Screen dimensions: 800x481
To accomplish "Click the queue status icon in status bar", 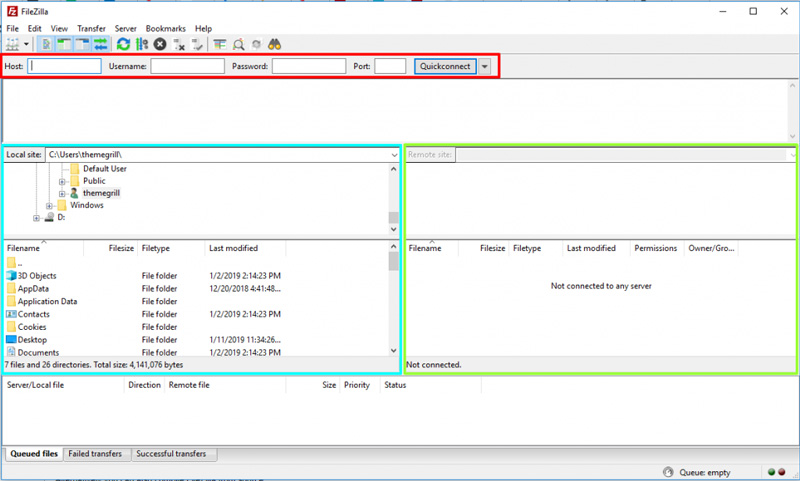I will (668, 472).
